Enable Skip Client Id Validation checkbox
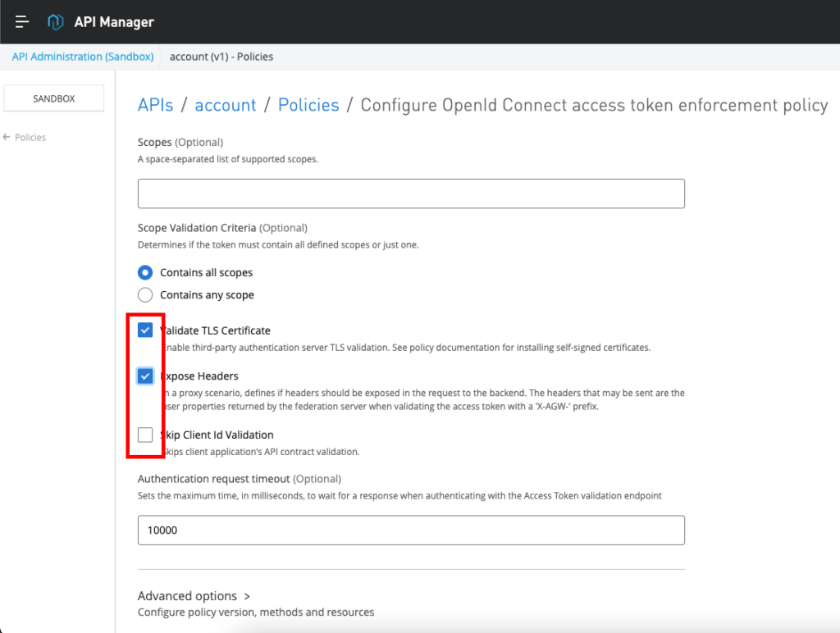The image size is (840, 633). pyautogui.click(x=145, y=435)
